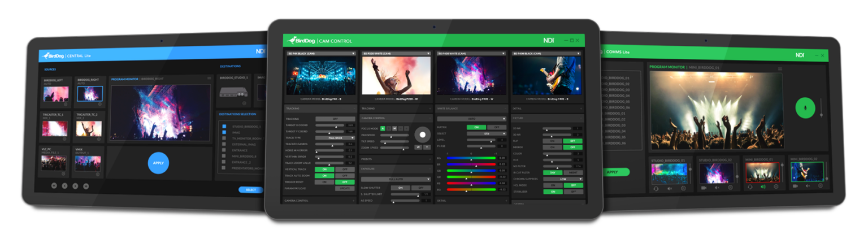Screen dimensions: 868x243
Task: Expand the Chroma Suppress LOW dropdown
Action: (x=563, y=179)
